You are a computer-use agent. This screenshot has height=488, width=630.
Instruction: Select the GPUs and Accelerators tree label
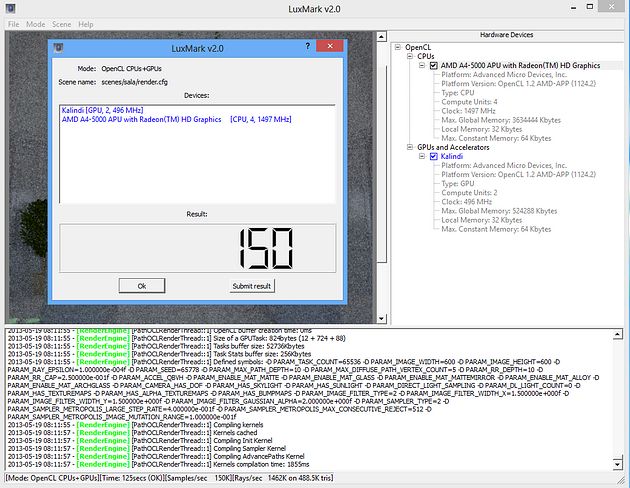pyautogui.click(x=453, y=147)
